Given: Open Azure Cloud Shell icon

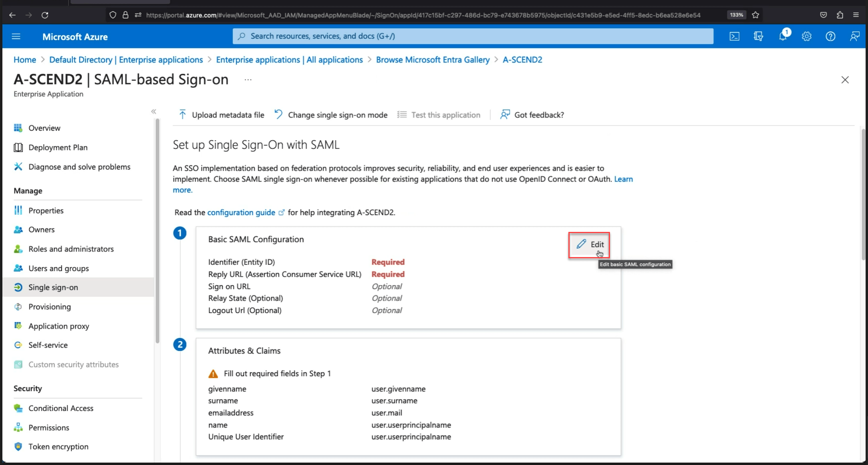Looking at the screenshot, I should 734,36.
